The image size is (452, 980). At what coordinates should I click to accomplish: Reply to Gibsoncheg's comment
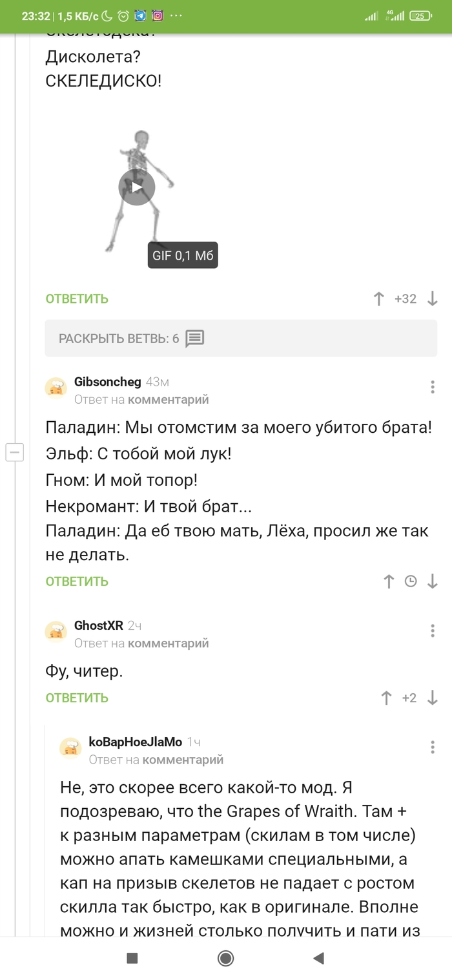(x=77, y=581)
